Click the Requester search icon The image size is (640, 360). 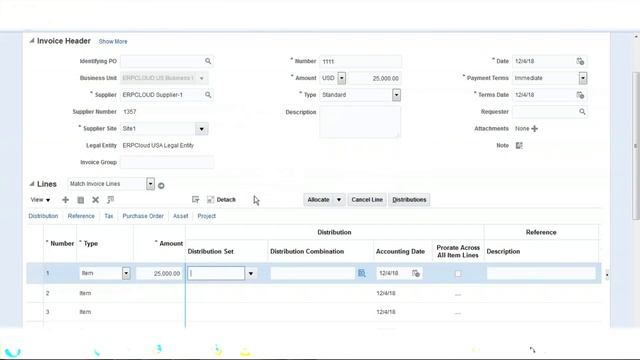click(x=582, y=111)
